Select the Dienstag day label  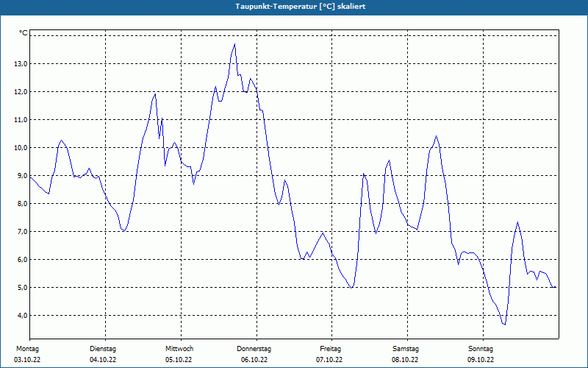tap(103, 349)
